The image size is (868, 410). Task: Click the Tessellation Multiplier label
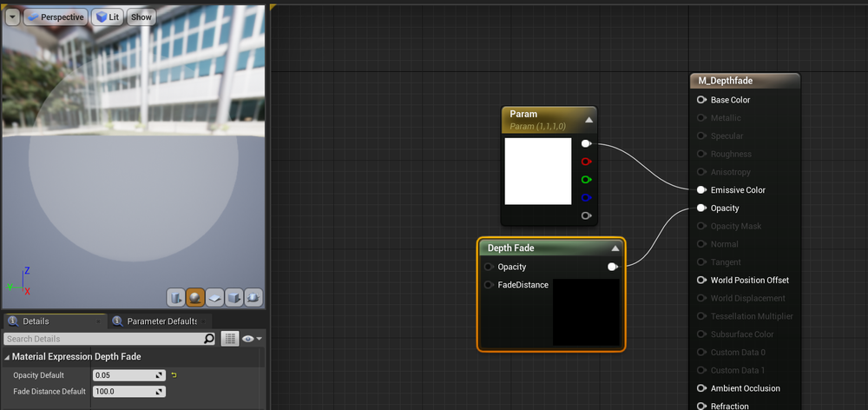pyautogui.click(x=752, y=316)
